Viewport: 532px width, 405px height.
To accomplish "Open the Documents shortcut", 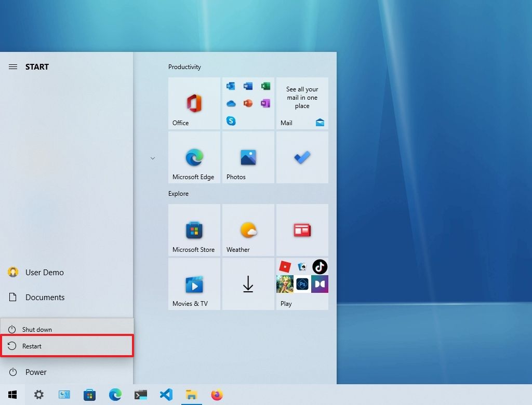I will pyautogui.click(x=45, y=297).
